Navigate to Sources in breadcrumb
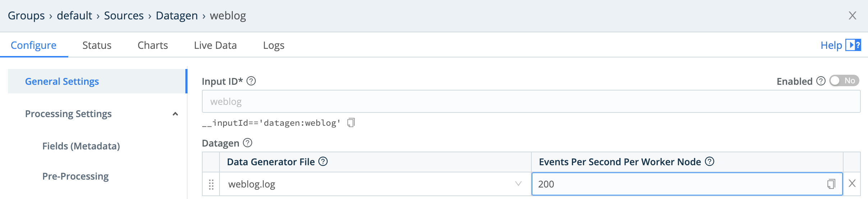The image size is (868, 199). click(124, 15)
